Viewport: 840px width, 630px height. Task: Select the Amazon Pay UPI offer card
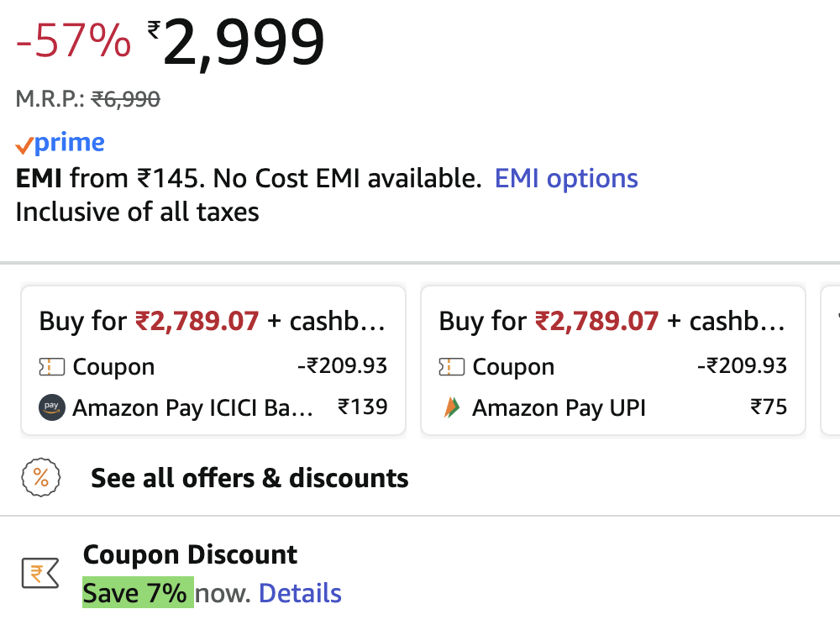point(612,360)
